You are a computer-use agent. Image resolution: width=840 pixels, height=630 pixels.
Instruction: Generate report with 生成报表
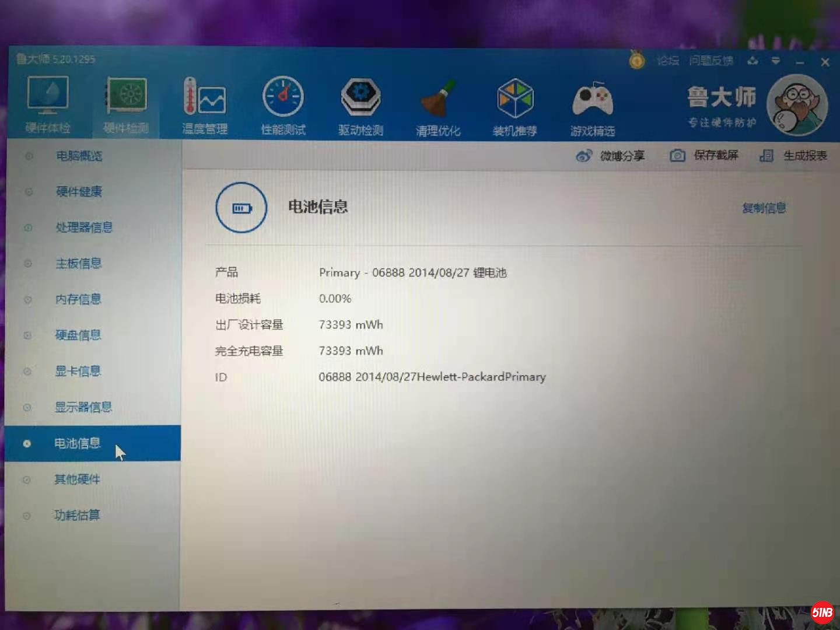click(x=794, y=156)
